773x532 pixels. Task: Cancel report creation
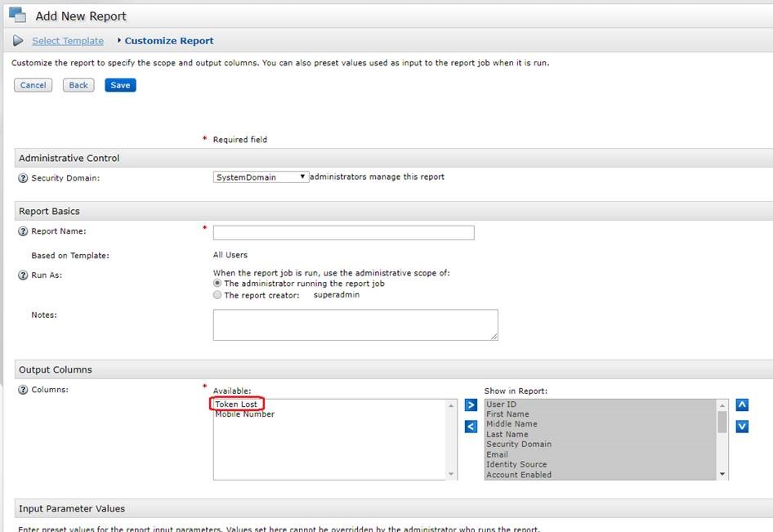pos(33,84)
